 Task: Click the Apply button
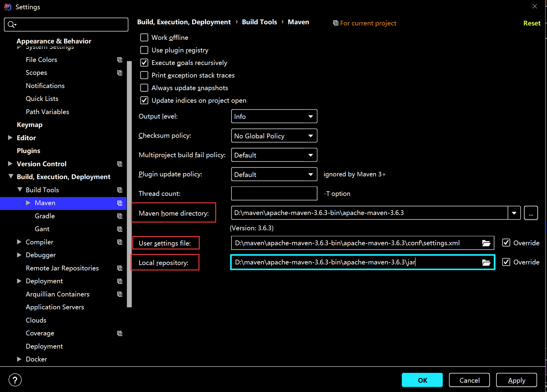pyautogui.click(x=516, y=380)
